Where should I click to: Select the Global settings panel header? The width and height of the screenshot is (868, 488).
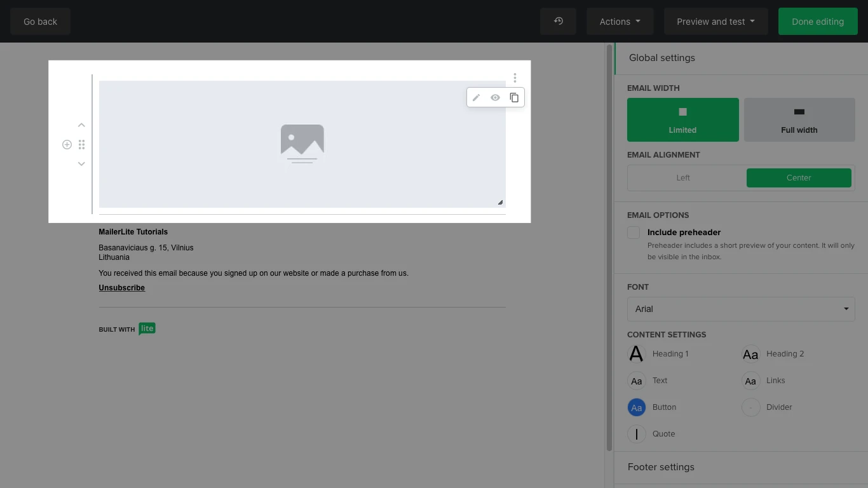[662, 58]
